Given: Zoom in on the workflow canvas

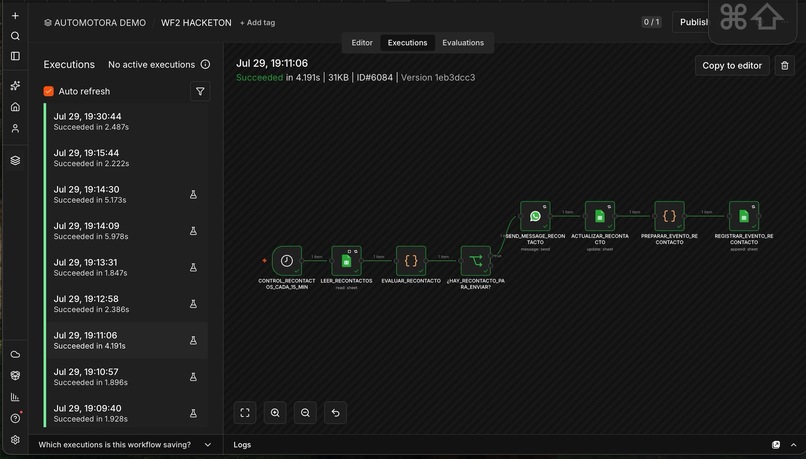Looking at the screenshot, I should pos(275,413).
